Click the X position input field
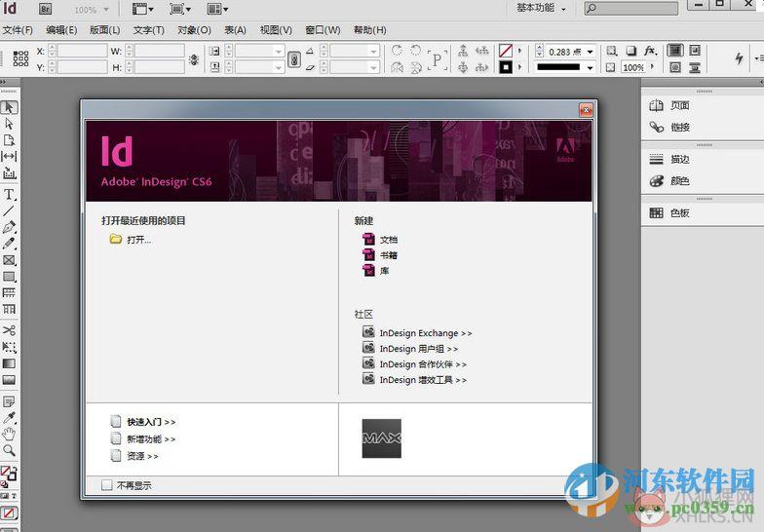Screen dimensions: 764x532 pyautogui.click(x=82, y=51)
